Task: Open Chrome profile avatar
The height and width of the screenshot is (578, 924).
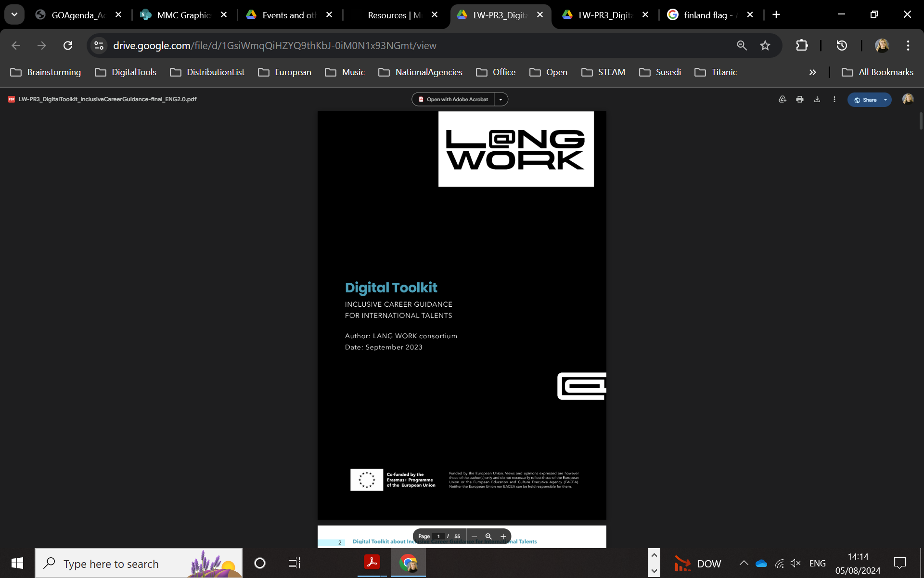Action: pyautogui.click(x=882, y=45)
